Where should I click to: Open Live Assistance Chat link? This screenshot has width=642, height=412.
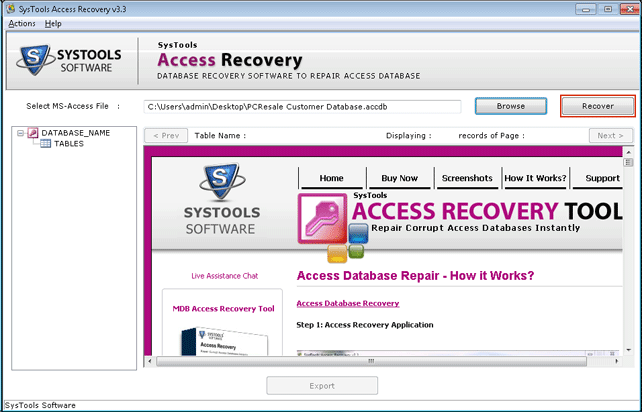point(225,276)
